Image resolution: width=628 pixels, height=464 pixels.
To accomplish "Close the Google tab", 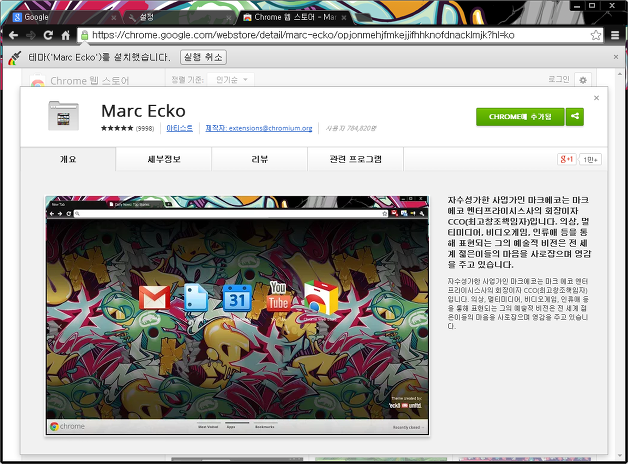I will point(114,18).
